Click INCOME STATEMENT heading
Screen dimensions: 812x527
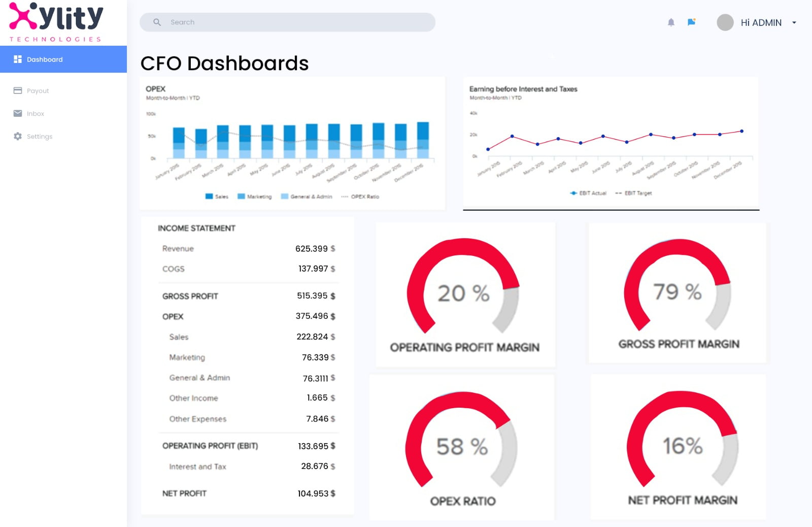(x=196, y=228)
